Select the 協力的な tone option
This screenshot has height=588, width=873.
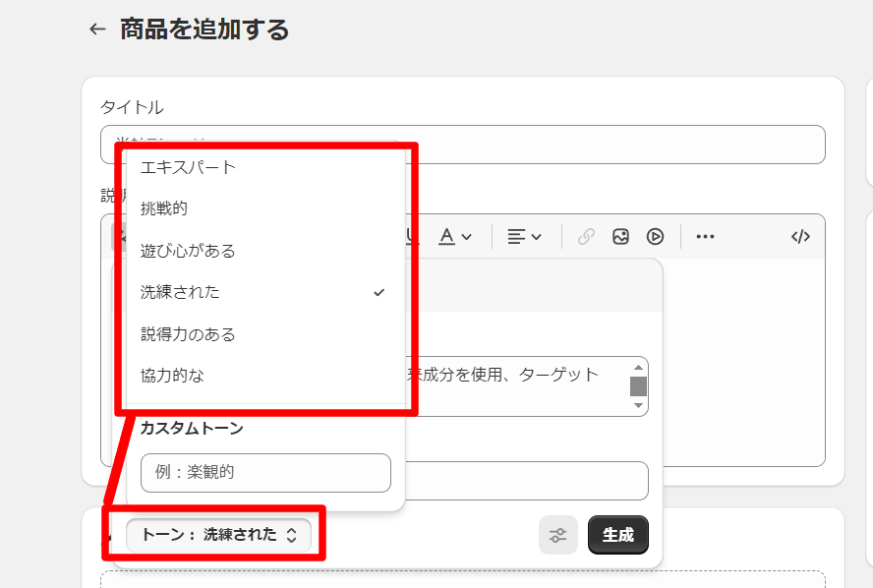(173, 376)
